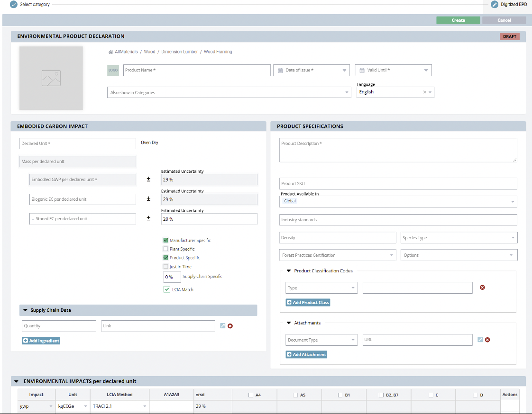The width and height of the screenshot is (532, 414).
Task: Delete the product classification code row
Action: coord(482,288)
